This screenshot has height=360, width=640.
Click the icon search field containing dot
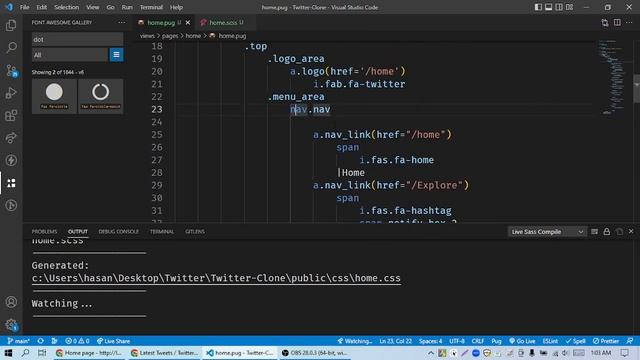tap(77, 39)
